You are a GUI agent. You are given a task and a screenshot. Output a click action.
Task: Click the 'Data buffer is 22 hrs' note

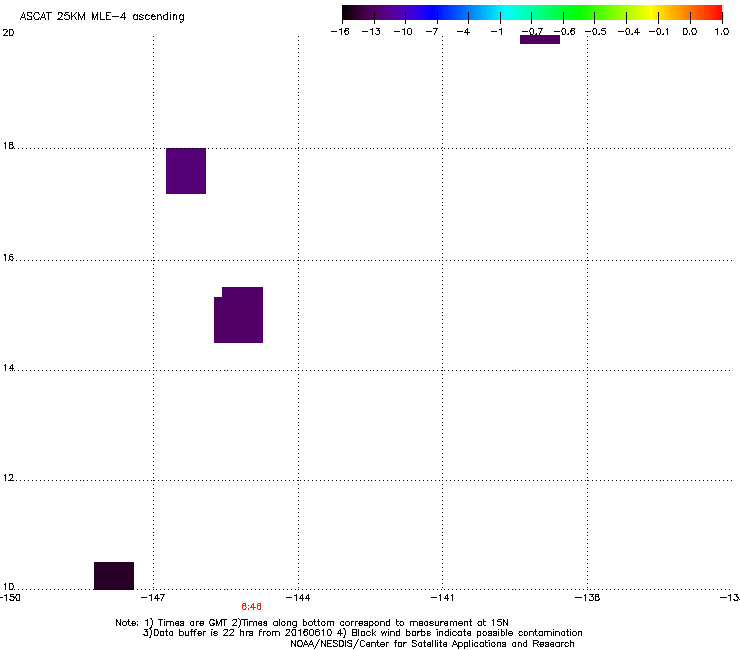[362, 633]
